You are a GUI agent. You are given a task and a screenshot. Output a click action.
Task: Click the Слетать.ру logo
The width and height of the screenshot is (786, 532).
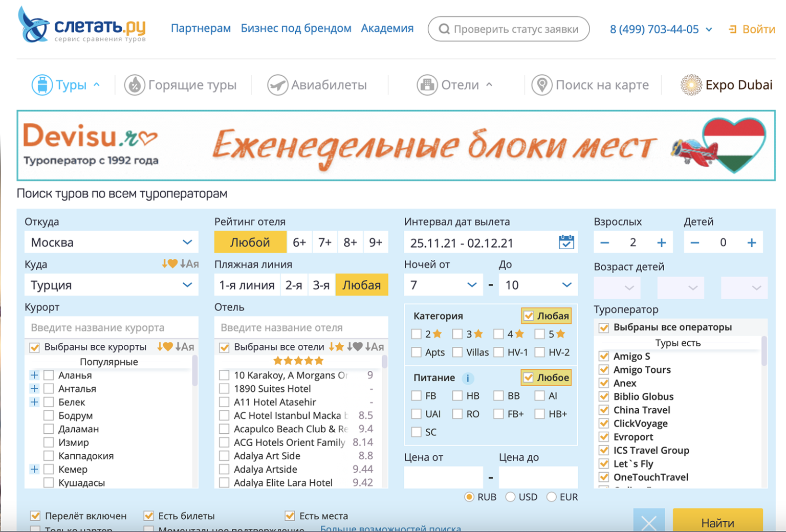82,25
